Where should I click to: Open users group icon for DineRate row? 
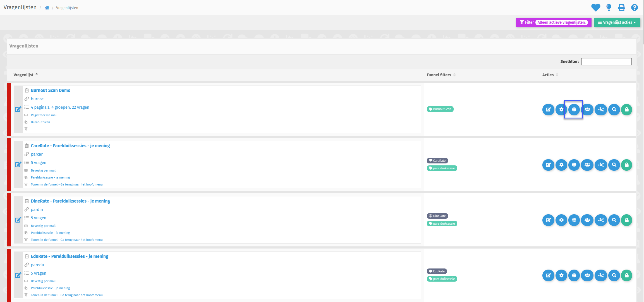click(x=587, y=220)
